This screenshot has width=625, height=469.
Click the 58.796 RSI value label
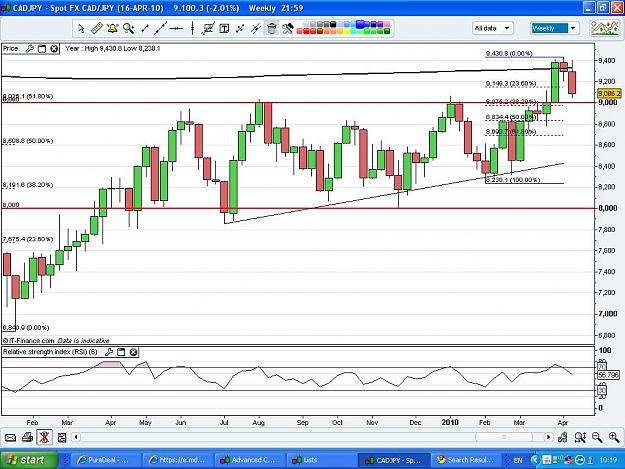(608, 375)
